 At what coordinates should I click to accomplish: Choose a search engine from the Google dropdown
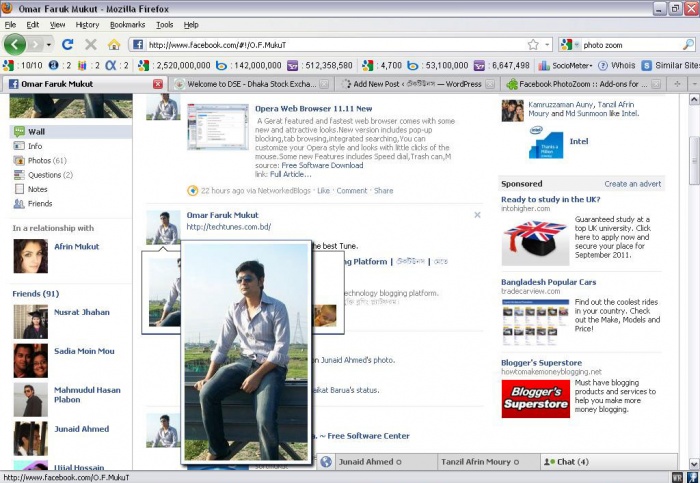(570, 44)
